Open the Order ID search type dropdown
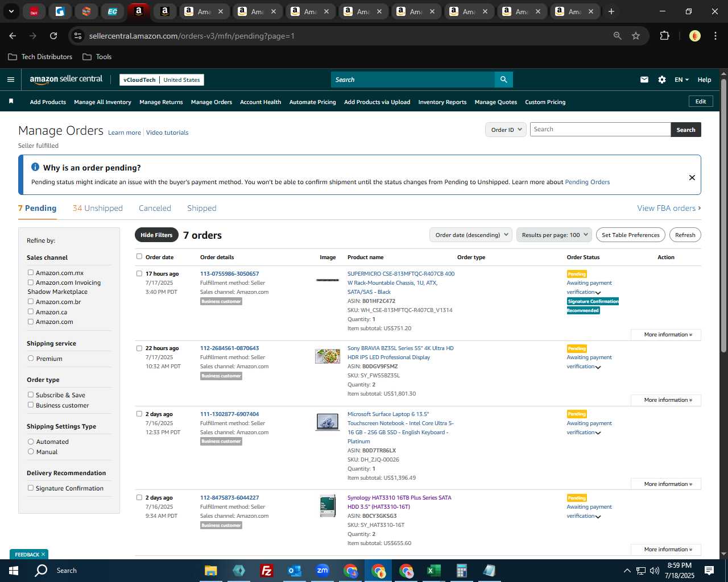 [x=506, y=130]
